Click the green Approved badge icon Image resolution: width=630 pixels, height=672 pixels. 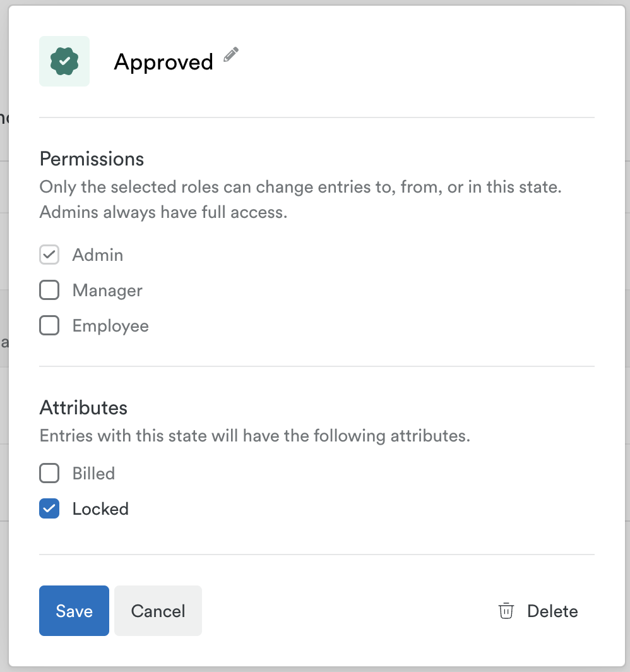[64, 61]
